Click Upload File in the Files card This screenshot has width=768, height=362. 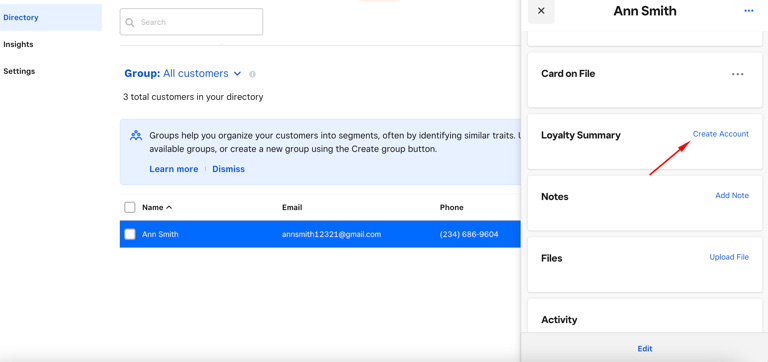(x=729, y=257)
